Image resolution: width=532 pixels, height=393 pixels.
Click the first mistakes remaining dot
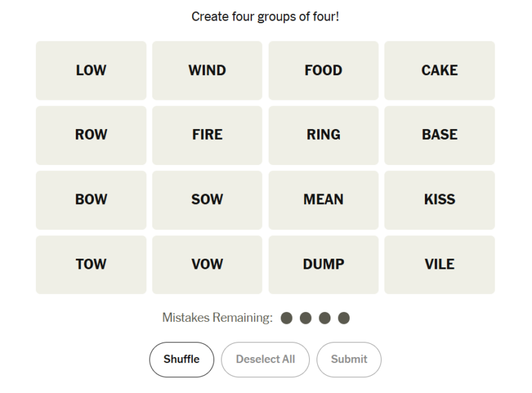287,318
